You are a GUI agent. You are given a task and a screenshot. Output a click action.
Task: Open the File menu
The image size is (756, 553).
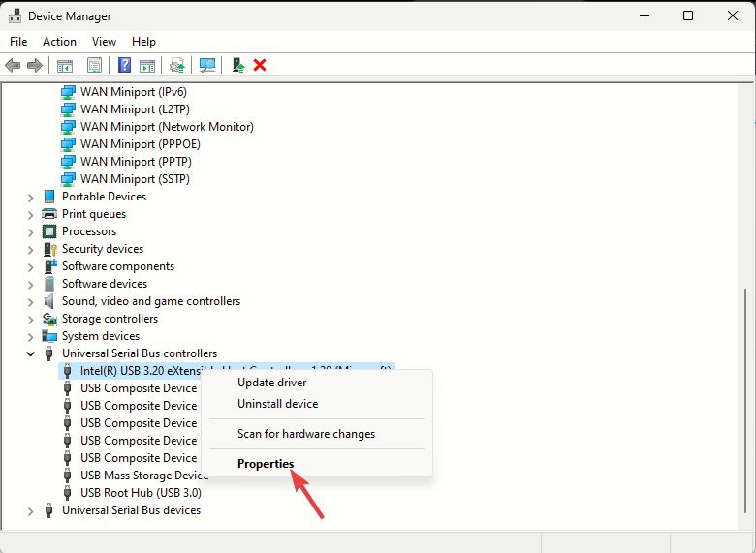(x=18, y=42)
